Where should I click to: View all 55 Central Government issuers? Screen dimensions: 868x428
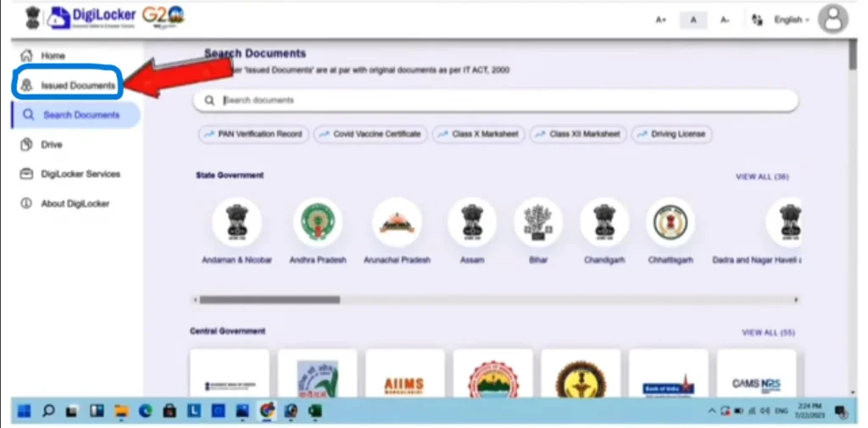coord(768,332)
